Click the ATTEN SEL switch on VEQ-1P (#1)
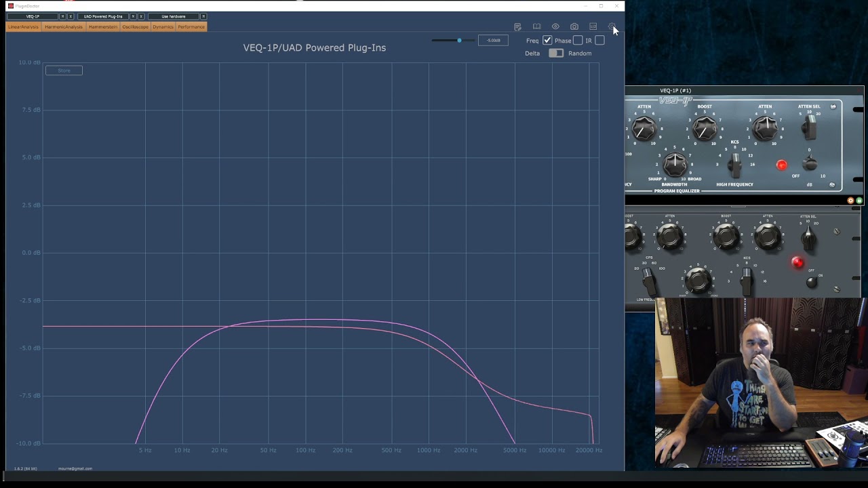This screenshot has height=488, width=868. pos(809,127)
